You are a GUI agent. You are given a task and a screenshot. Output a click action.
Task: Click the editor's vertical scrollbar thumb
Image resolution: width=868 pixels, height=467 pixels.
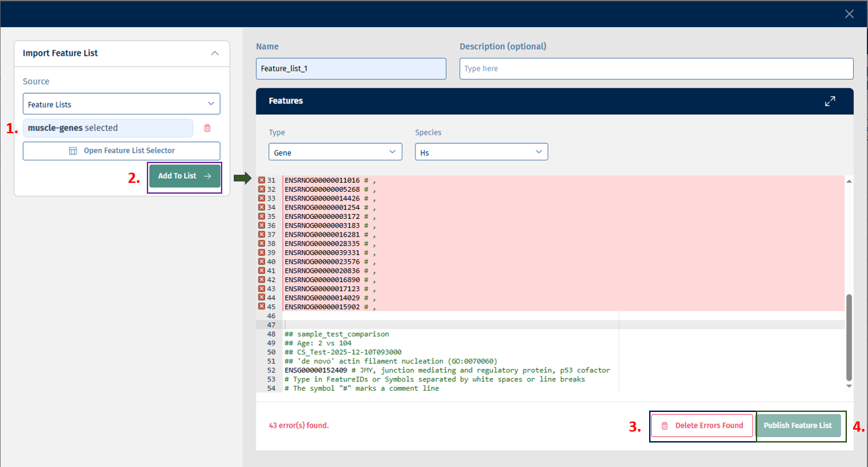pos(848,336)
